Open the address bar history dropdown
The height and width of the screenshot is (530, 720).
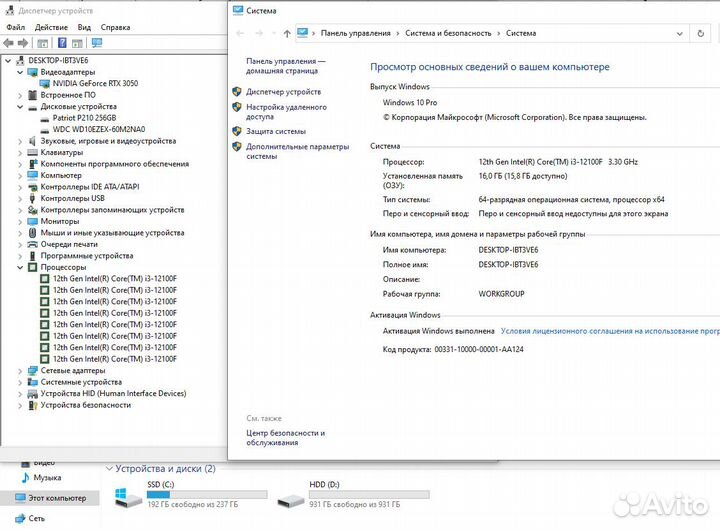[x=680, y=34]
